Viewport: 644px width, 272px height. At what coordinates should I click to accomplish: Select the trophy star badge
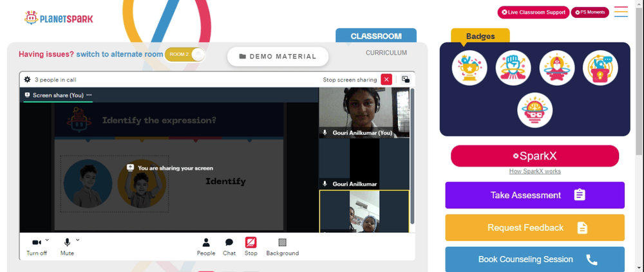pyautogui.click(x=469, y=68)
